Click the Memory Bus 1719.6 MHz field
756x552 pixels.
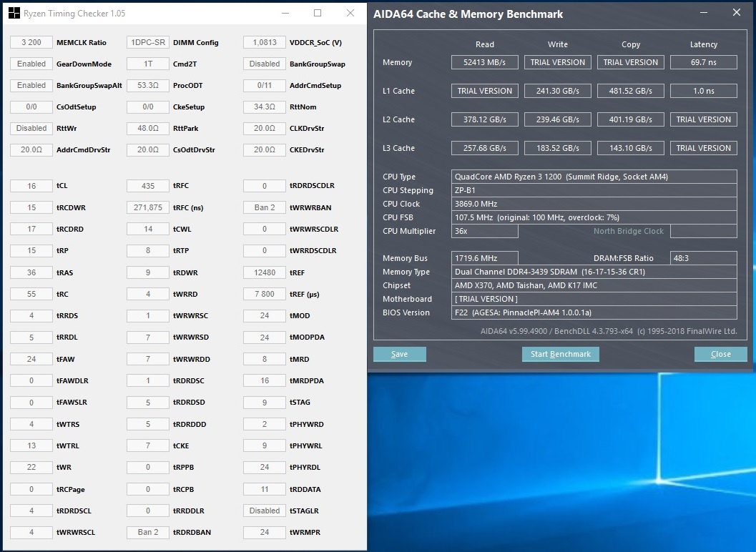(484, 258)
